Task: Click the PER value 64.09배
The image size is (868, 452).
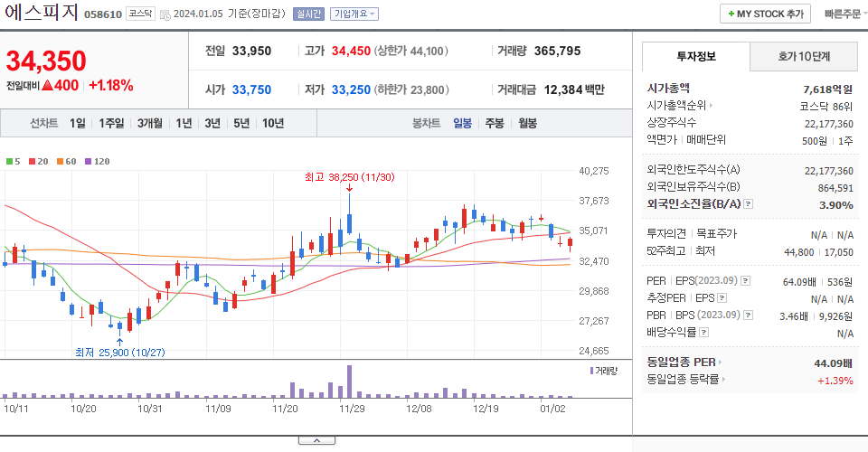Action: point(799,282)
